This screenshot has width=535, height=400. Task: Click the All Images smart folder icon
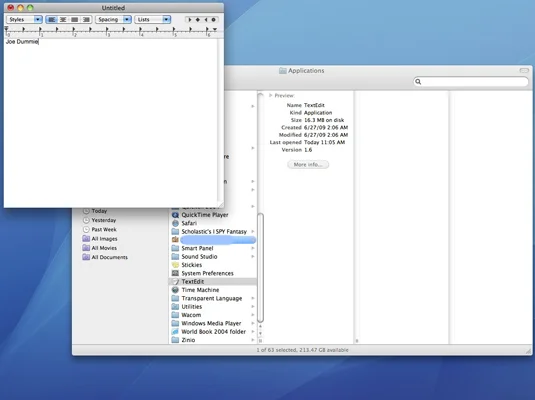click(x=86, y=239)
